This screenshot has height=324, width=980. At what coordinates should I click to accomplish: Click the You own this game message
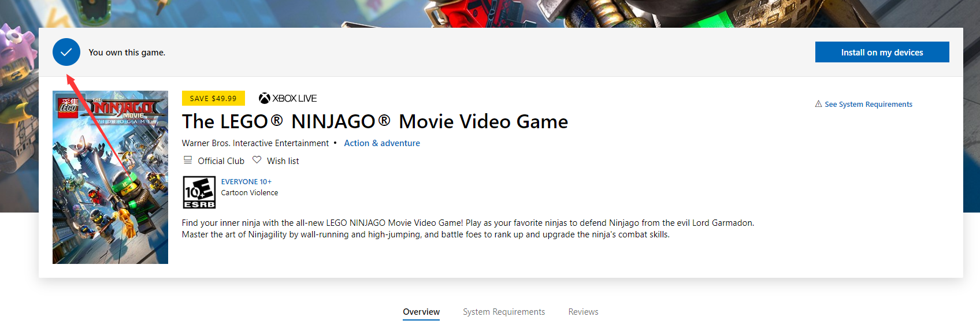point(127,53)
